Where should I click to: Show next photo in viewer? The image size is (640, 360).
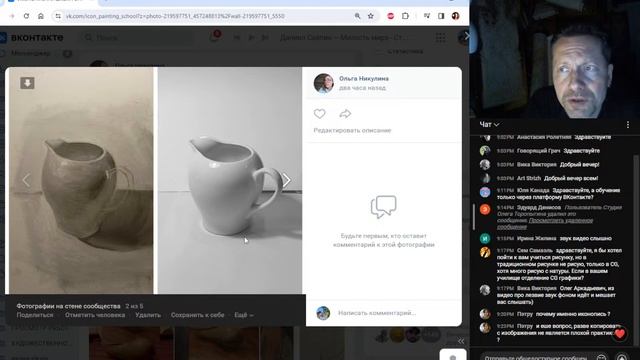[287, 180]
